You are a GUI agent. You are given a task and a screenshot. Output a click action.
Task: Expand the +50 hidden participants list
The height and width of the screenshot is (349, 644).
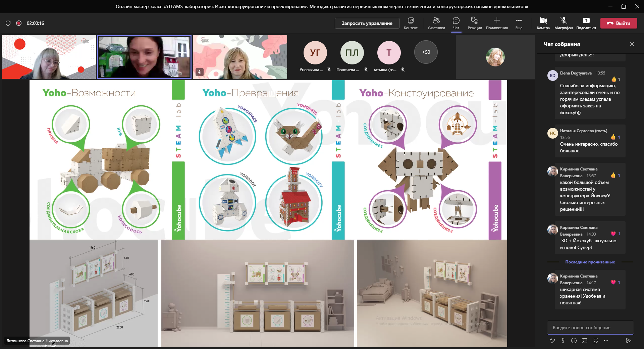[x=426, y=52]
